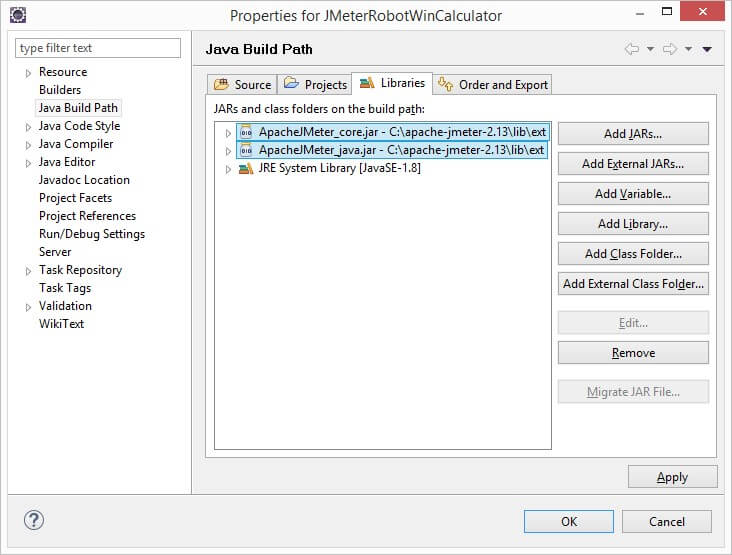
Task: Open the view menu dropdown triangle
Action: click(707, 49)
